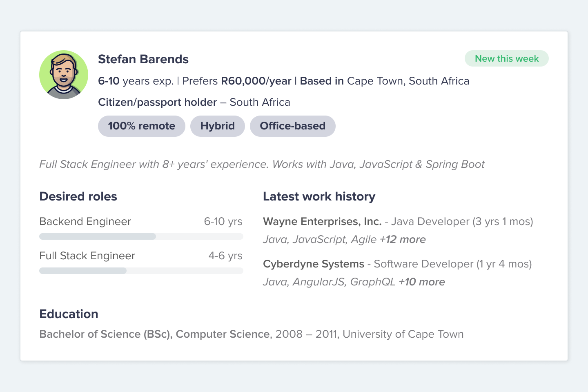Click the Bachelor of Science degree text
This screenshot has height=392, width=588.
(154, 334)
